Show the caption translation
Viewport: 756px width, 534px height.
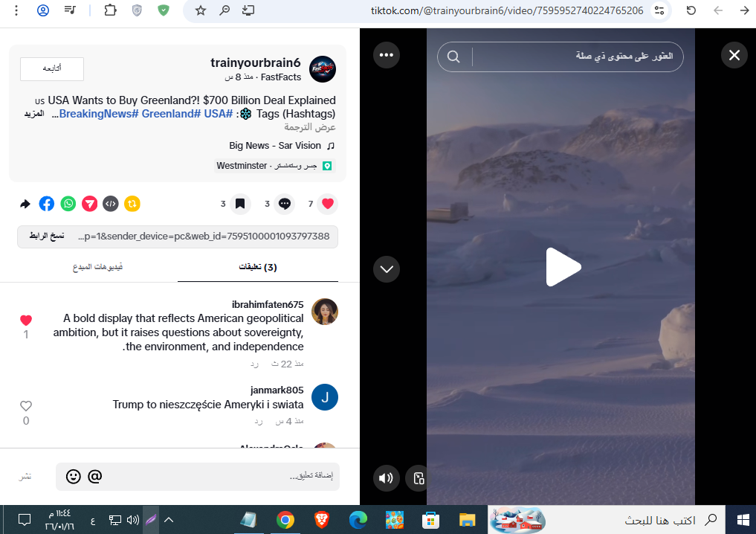[x=309, y=127]
